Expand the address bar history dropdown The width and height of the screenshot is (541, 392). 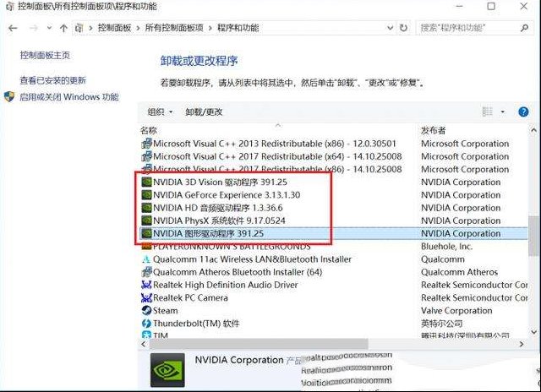pyautogui.click(x=390, y=28)
